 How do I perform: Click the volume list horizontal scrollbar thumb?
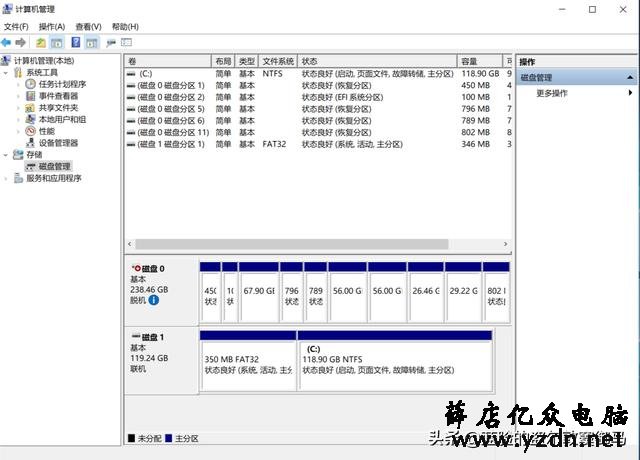292,244
